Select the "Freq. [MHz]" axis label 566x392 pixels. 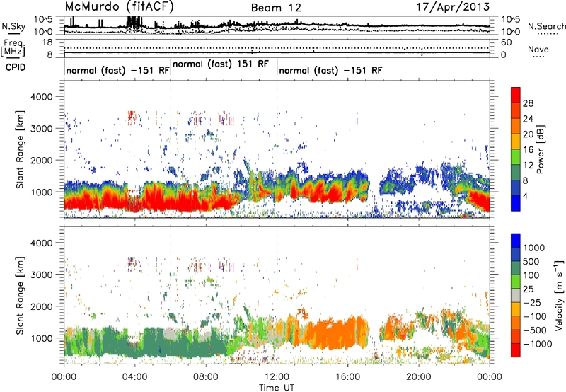click(x=13, y=48)
